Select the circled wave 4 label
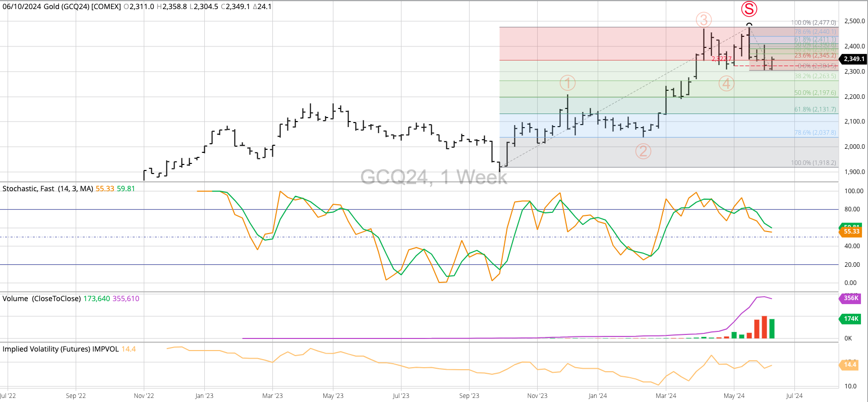 coord(726,84)
